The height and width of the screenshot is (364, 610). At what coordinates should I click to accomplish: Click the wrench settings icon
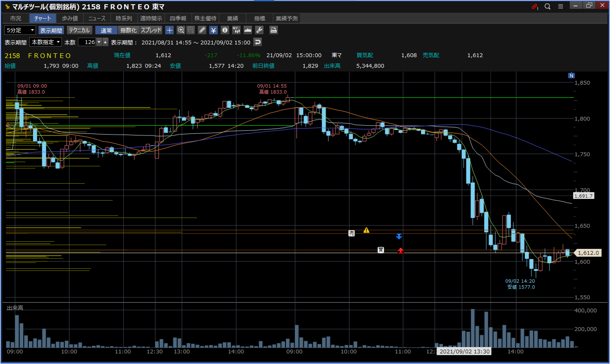pyautogui.click(x=259, y=30)
